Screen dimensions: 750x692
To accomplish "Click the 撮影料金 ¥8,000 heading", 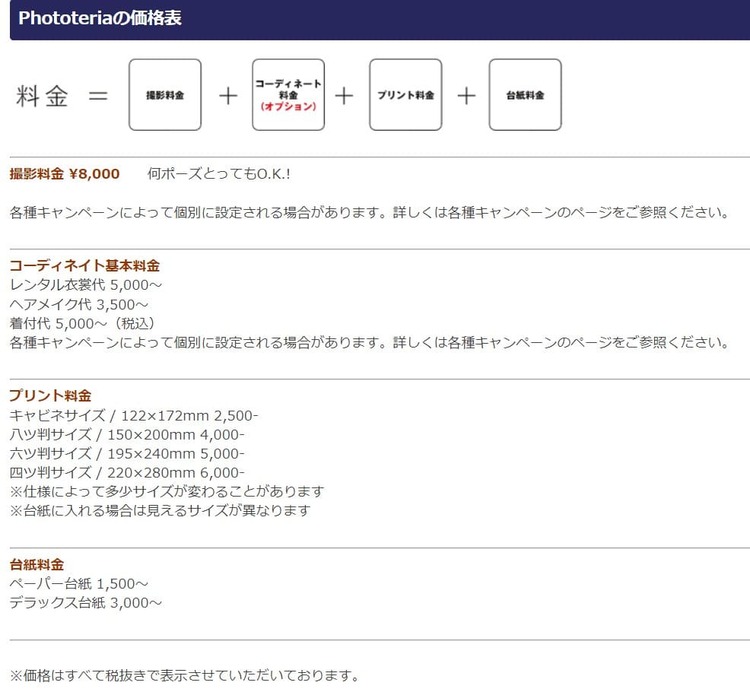I will pos(65,174).
